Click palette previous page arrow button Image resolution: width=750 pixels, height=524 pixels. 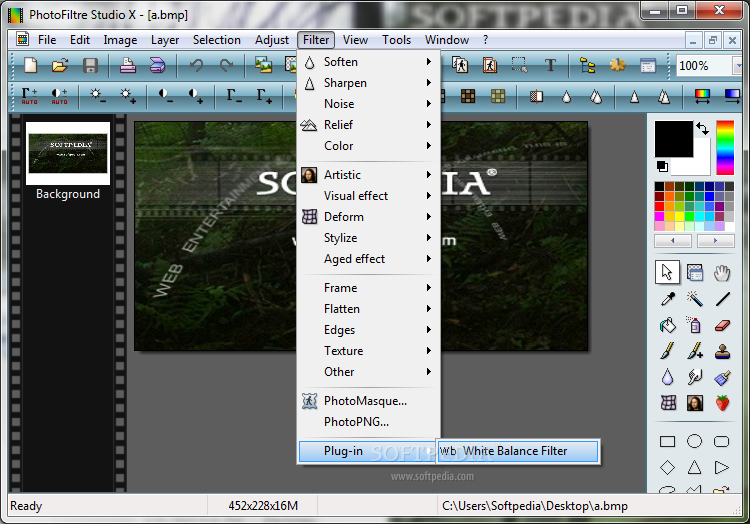[x=673, y=240]
